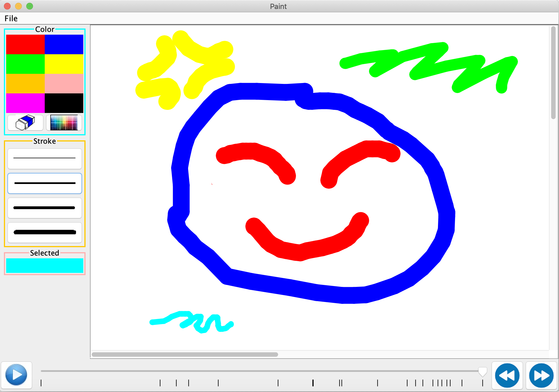Click the last timeline tick below the slider thumb
The height and width of the screenshot is (392, 559).
pyautogui.click(x=483, y=383)
